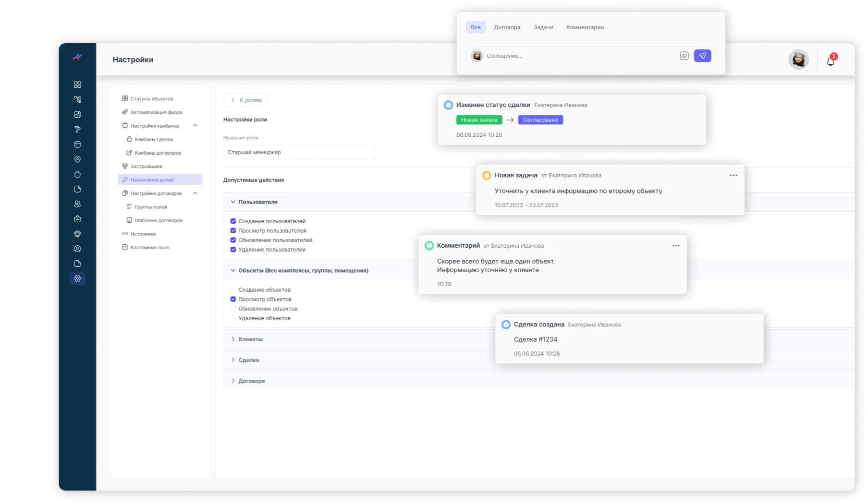
Task: Uncheck Создание пользователей checkbox
Action: point(233,221)
